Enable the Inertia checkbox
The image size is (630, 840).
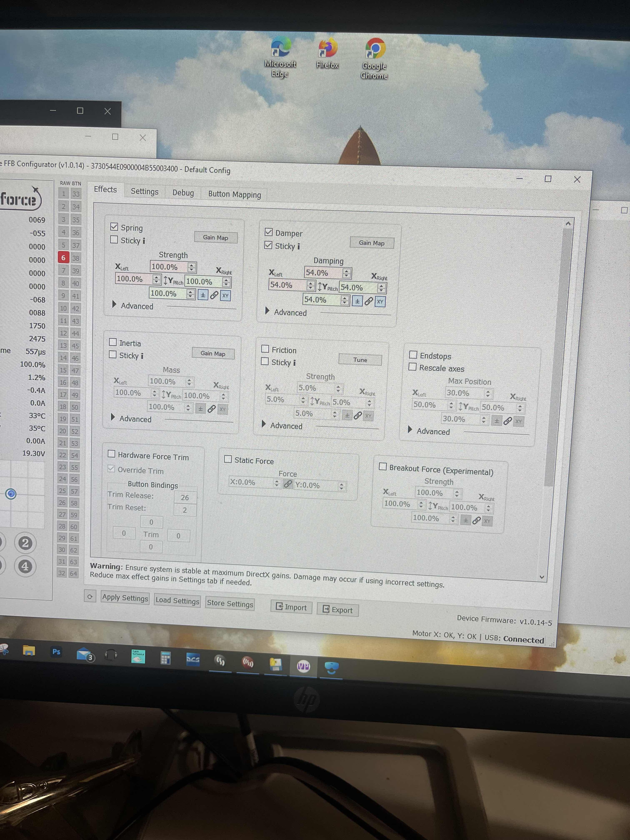[x=113, y=342]
